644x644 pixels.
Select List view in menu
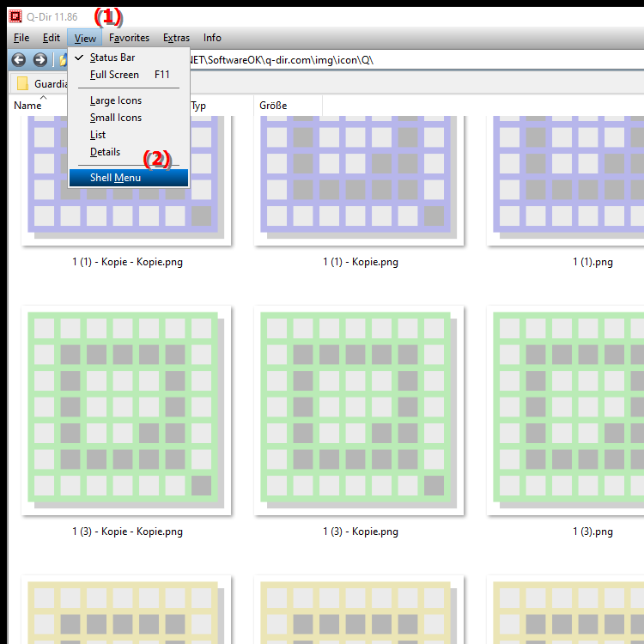[x=129, y=135]
